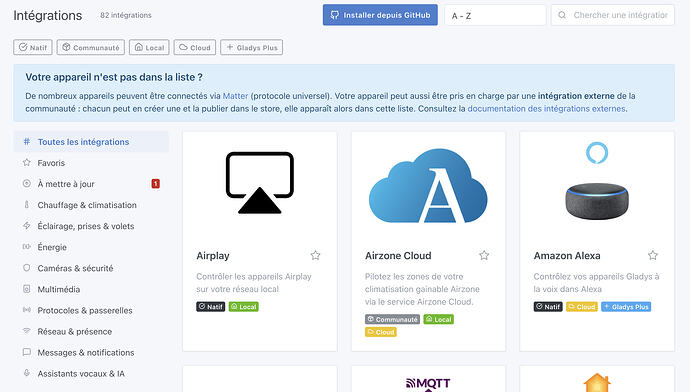Select Réseau & présence category
Viewport: 690px width, 392px height.
91,332
